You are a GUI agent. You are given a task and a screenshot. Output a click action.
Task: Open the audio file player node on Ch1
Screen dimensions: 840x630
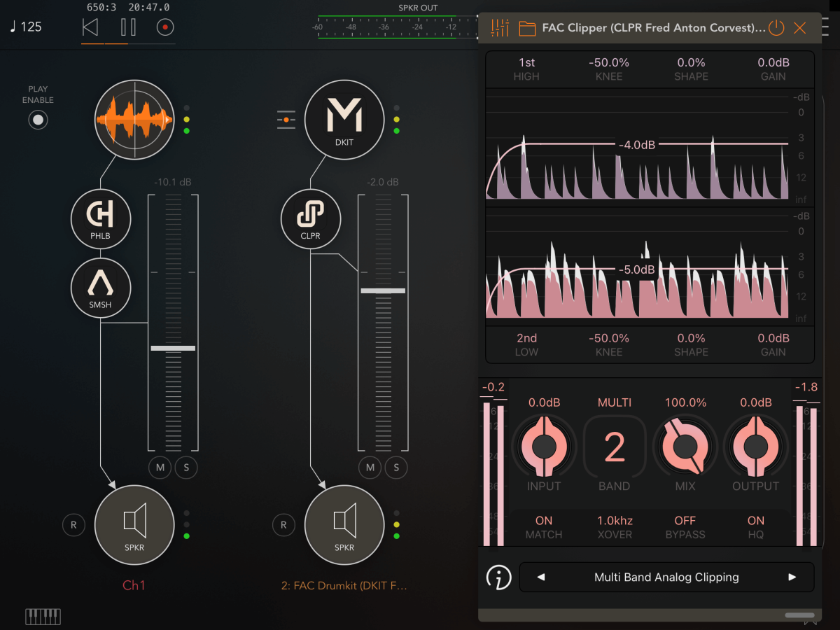134,118
